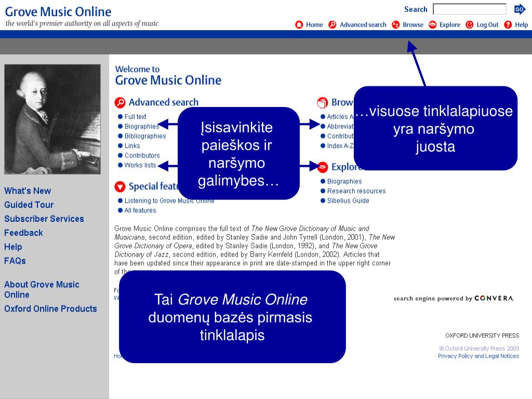Click the Advanced search section heading
532x399 pixels.
tap(164, 102)
